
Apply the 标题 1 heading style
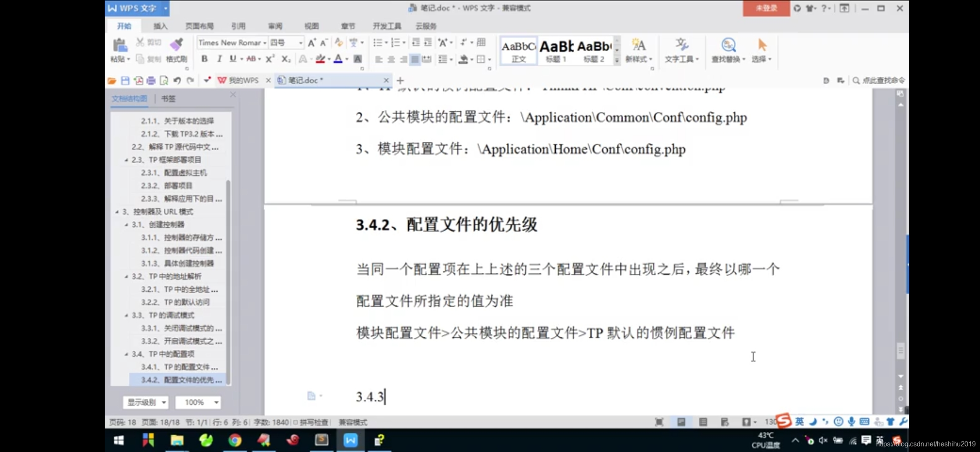click(x=556, y=51)
